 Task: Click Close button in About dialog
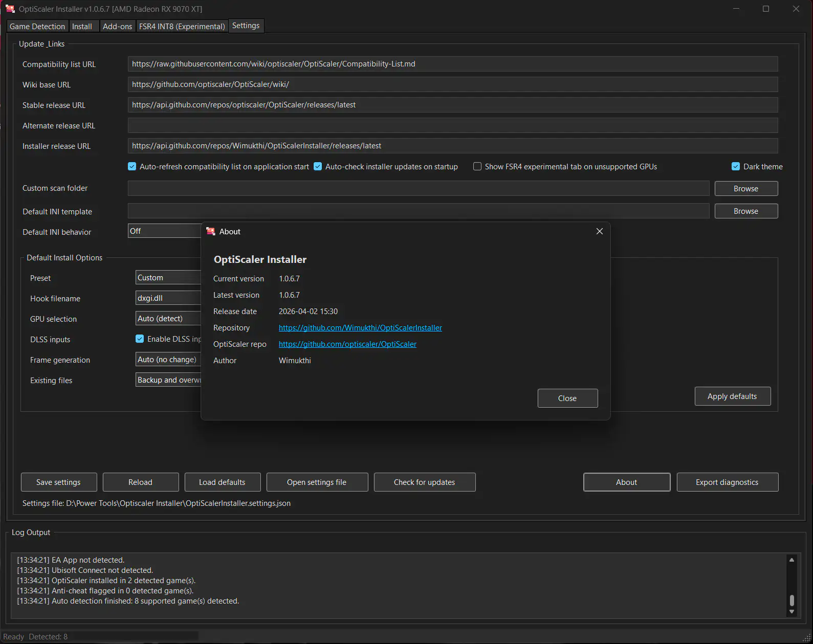[567, 398]
